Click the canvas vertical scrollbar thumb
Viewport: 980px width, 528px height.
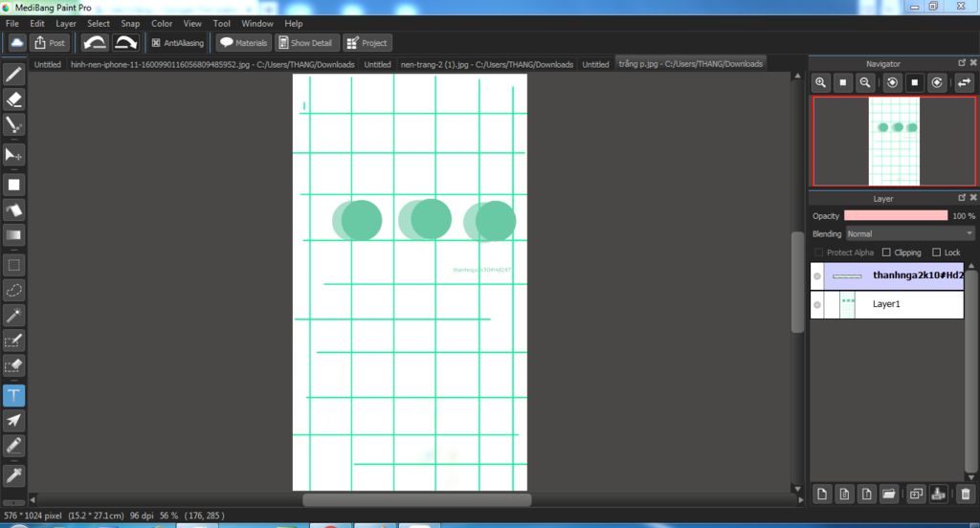(x=797, y=282)
